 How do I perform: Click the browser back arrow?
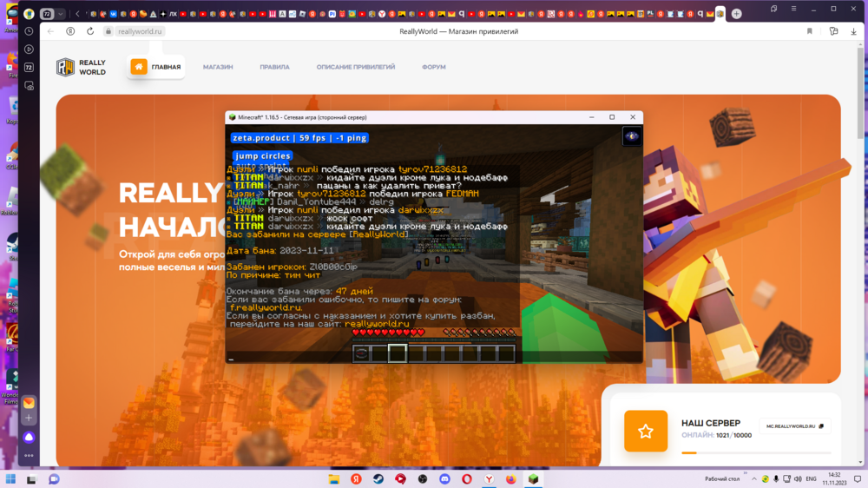(x=50, y=31)
